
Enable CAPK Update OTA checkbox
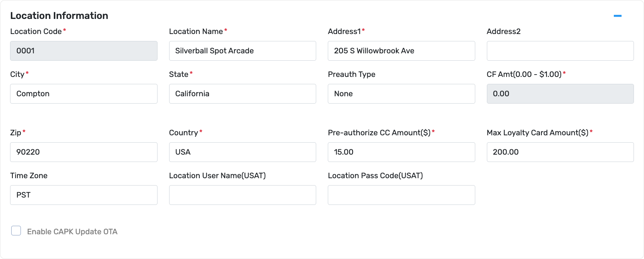[16, 231]
